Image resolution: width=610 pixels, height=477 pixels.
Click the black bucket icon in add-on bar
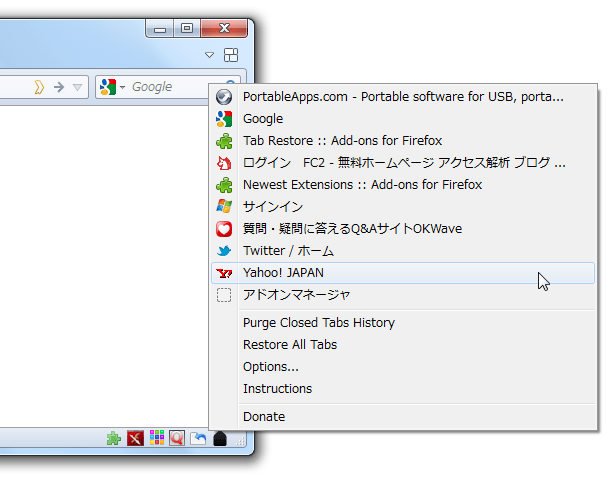(220, 438)
